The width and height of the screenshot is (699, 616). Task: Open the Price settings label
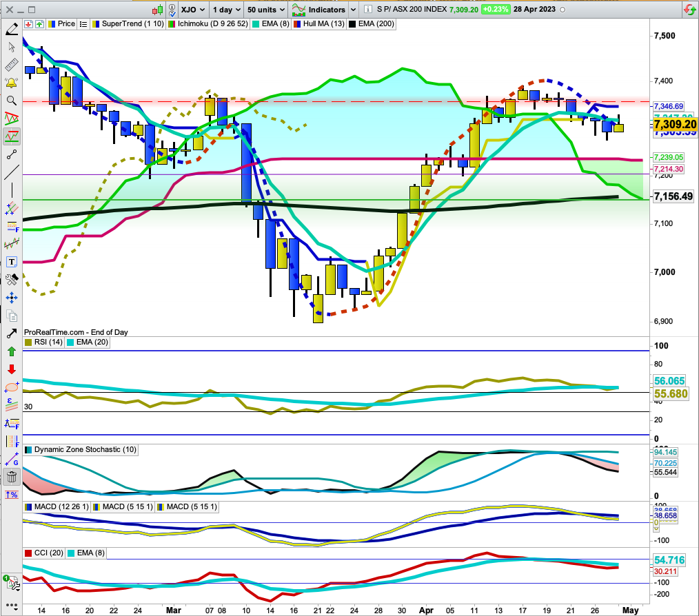pyautogui.click(x=61, y=24)
